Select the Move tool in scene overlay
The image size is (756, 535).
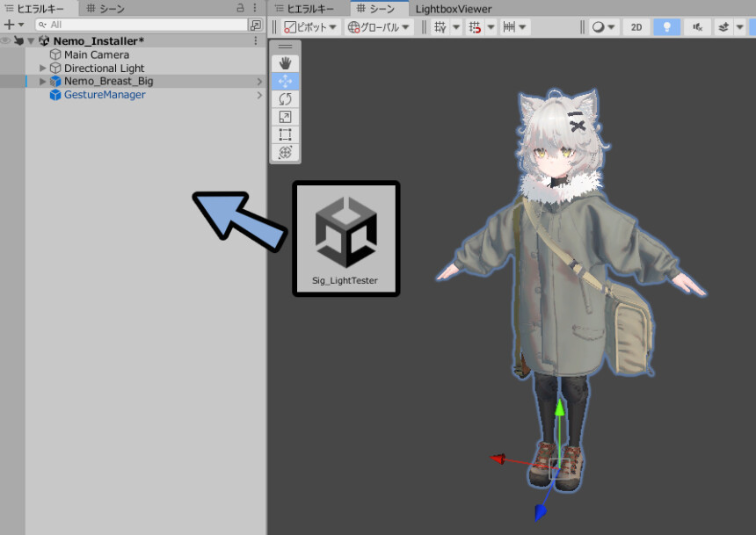point(285,81)
